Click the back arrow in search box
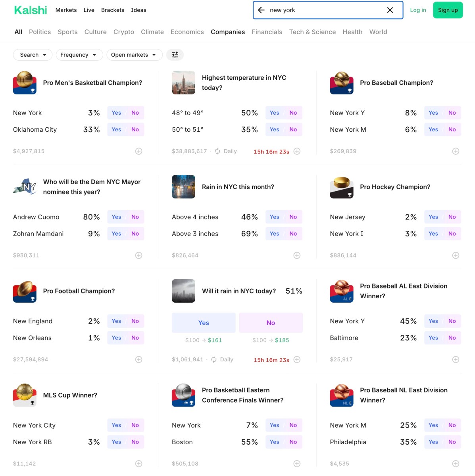 pos(261,10)
